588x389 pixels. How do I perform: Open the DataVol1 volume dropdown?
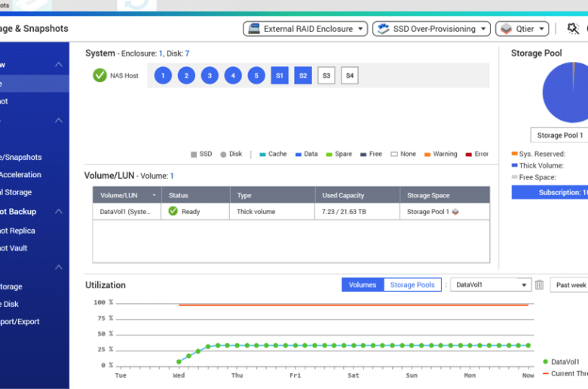click(491, 285)
